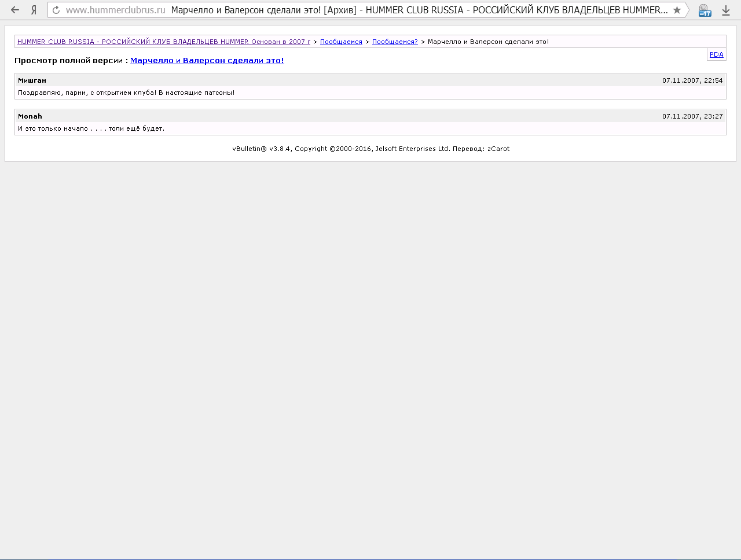Open Yandex home via the Я icon
Image resolution: width=741 pixels, height=560 pixels.
point(34,10)
